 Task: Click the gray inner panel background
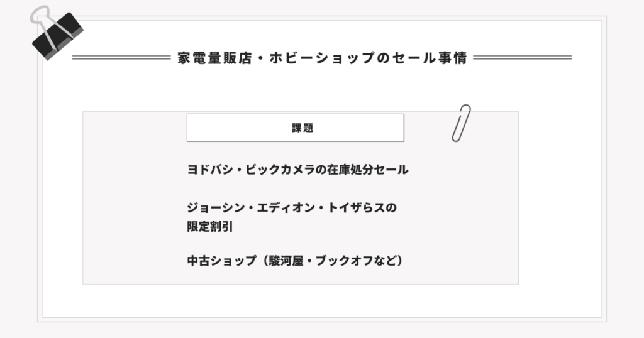[460, 214]
